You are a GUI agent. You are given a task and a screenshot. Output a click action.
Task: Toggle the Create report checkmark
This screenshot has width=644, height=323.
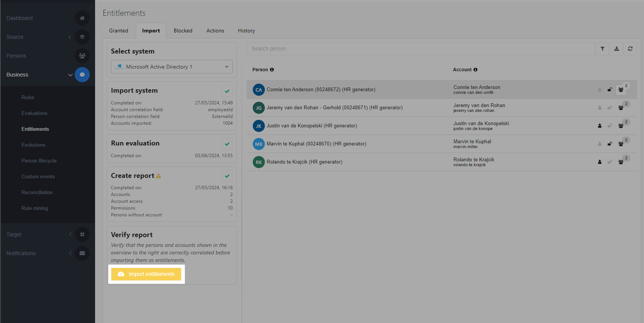click(x=227, y=176)
